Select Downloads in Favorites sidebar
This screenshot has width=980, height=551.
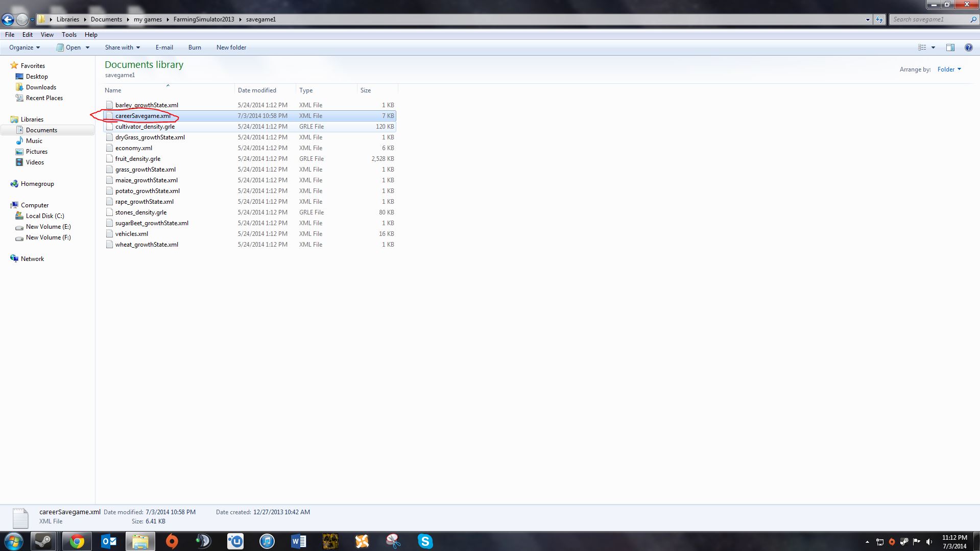[x=41, y=87]
